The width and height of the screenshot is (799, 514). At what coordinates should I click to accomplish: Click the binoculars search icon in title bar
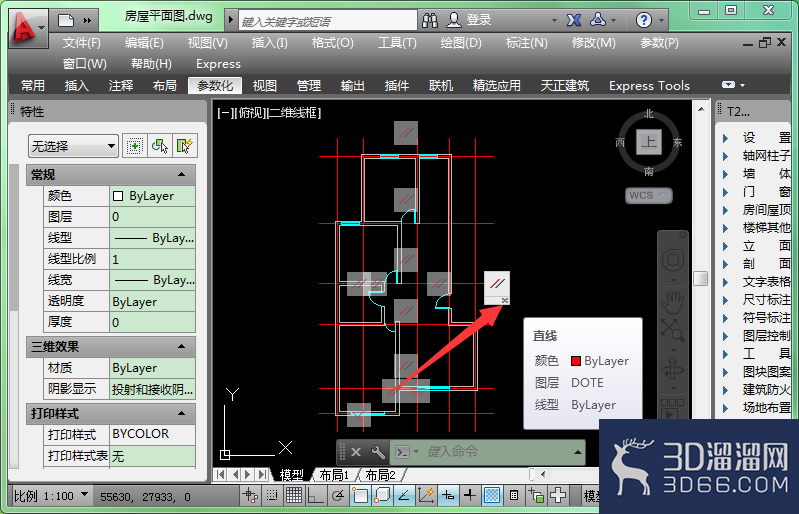430,20
